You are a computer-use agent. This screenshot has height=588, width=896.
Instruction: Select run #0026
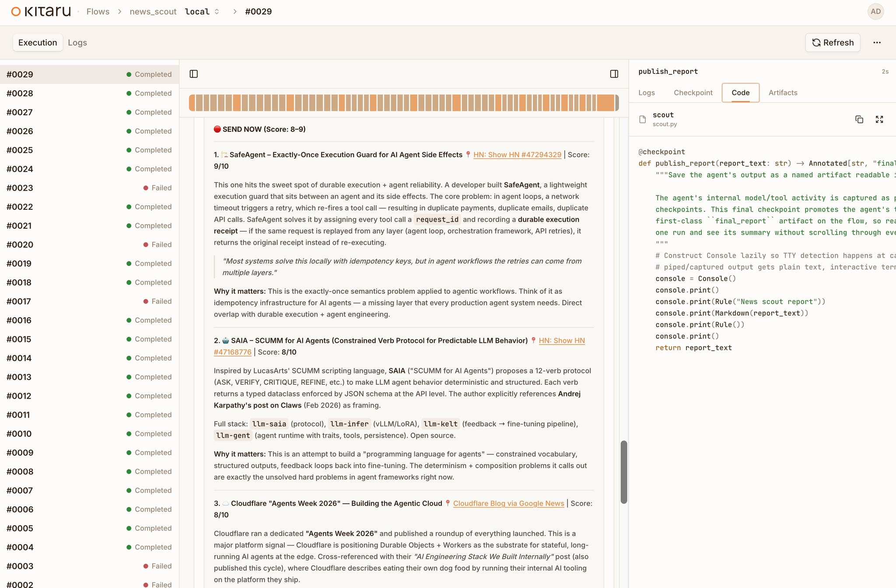[x=89, y=131]
